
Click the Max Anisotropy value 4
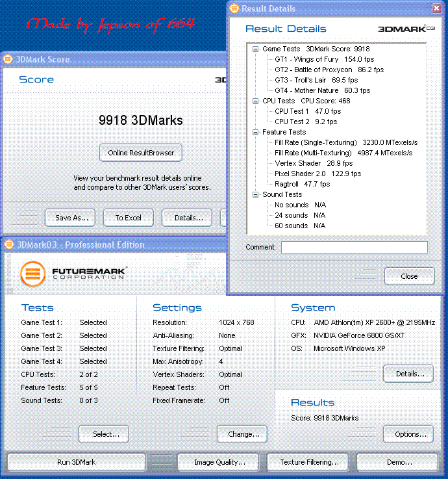coord(221,362)
